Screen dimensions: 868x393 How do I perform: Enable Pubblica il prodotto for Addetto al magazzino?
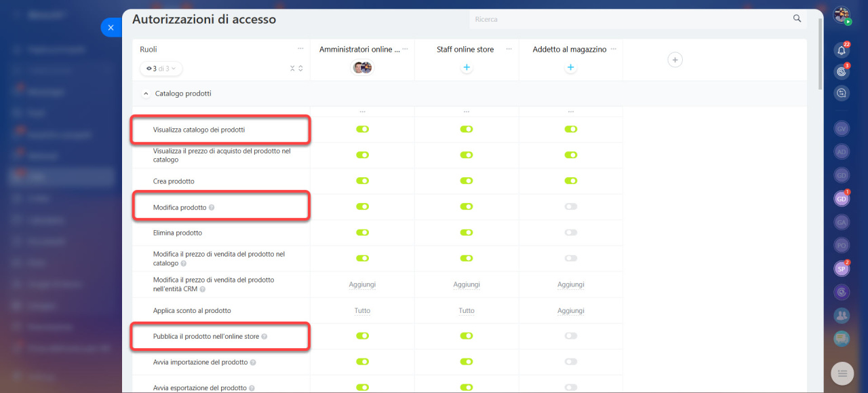coord(570,335)
